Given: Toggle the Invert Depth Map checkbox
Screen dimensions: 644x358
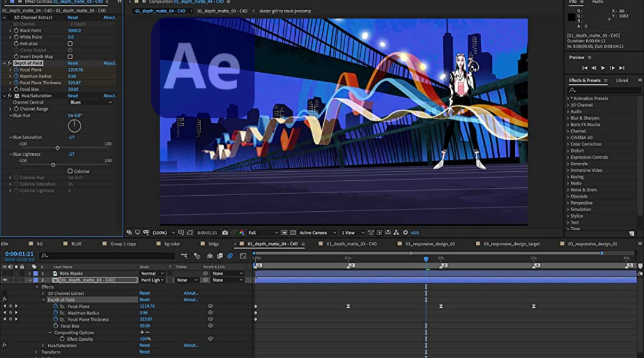Looking at the screenshot, I should [x=70, y=57].
